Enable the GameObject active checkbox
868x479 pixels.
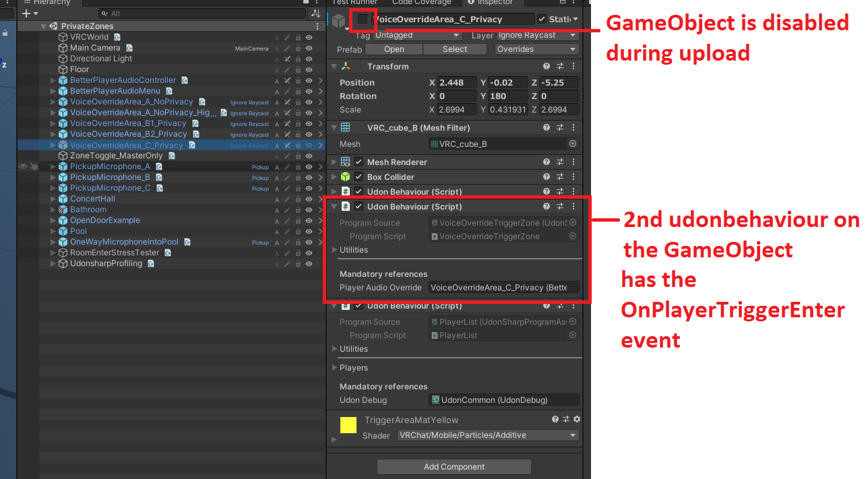tap(363, 19)
